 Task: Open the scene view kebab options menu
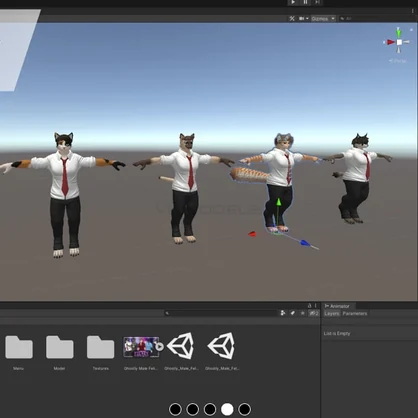coord(412,11)
